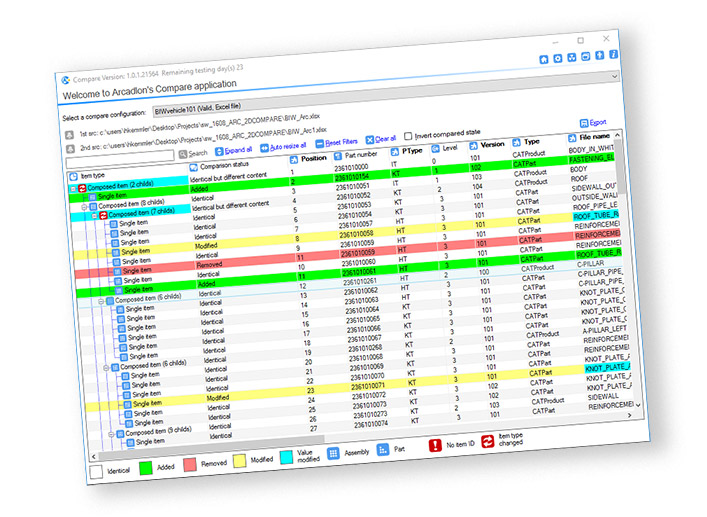Click the horizontal scrollbar left arrow
The width and height of the screenshot is (707, 517).
click(x=93, y=457)
